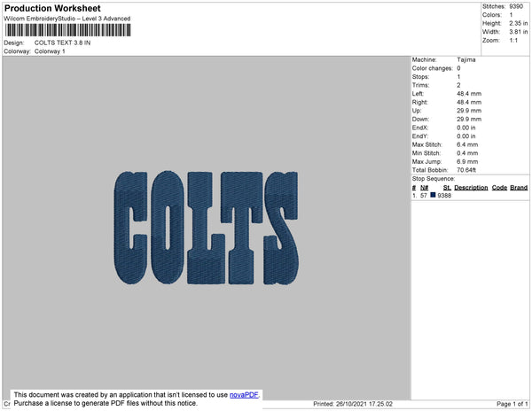
Task: Click the Zoom 1:1 value
Action: 513,41
